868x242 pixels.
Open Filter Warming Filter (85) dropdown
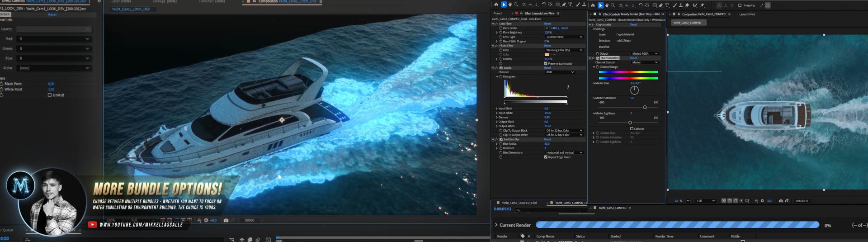click(x=565, y=50)
